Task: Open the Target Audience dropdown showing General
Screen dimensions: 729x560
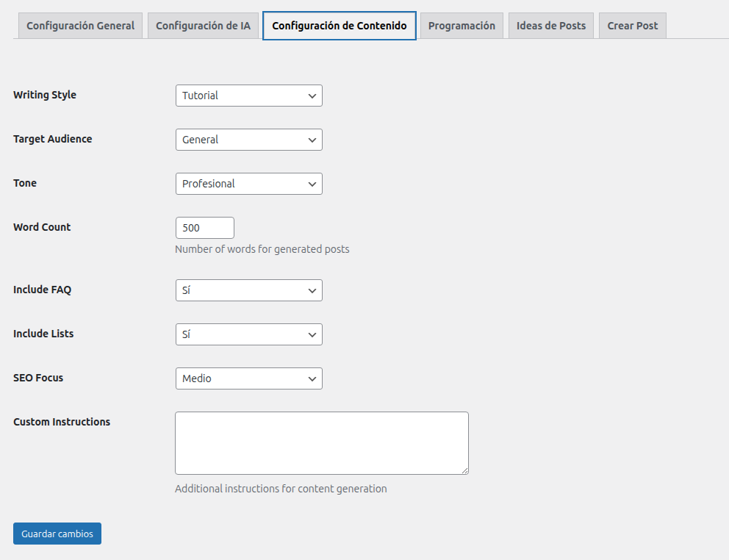Action: click(248, 140)
